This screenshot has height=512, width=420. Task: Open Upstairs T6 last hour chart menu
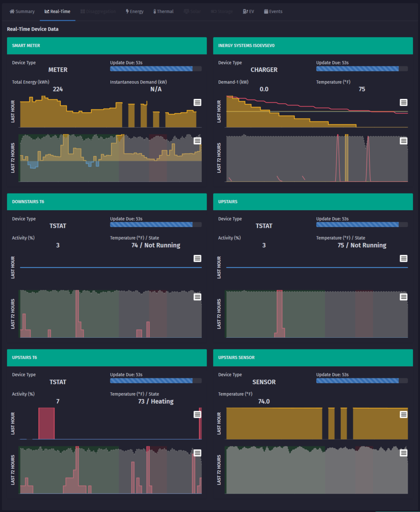click(x=197, y=414)
